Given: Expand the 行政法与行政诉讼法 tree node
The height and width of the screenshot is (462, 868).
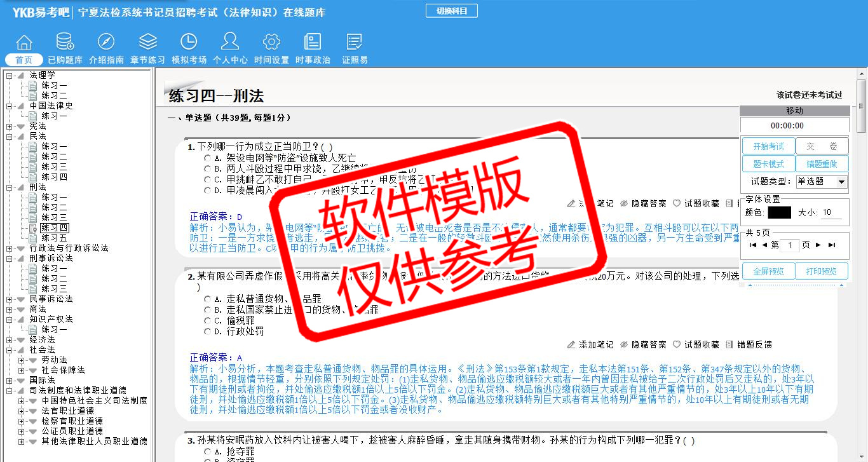Looking at the screenshot, I should [x=10, y=248].
